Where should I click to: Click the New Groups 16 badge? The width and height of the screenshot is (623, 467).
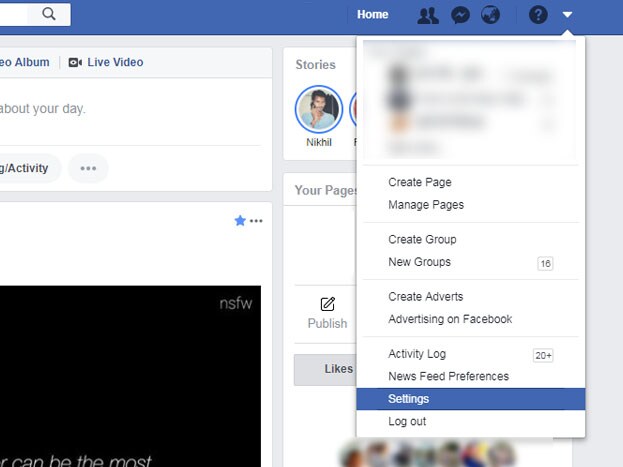[545, 264]
